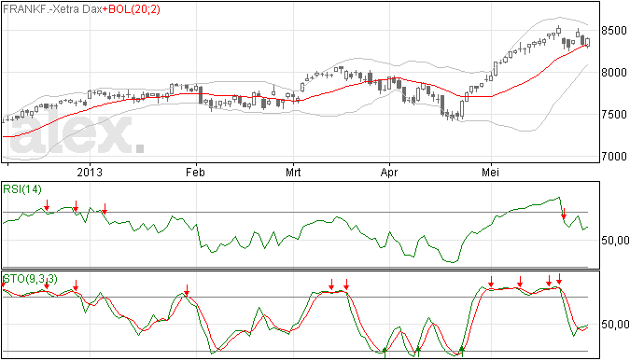Select the 7500 price axis label
Image resolution: width=644 pixels, height=361 pixels.
point(614,115)
